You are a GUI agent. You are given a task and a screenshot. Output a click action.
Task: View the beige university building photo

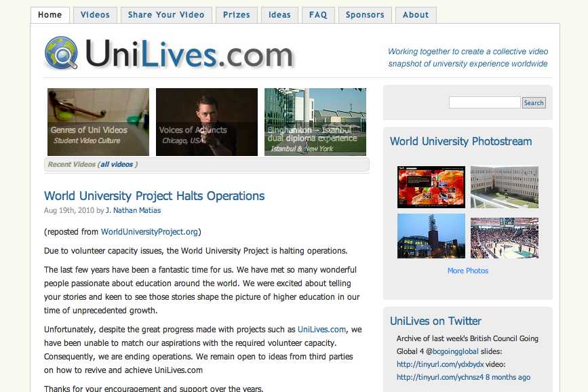click(x=505, y=187)
